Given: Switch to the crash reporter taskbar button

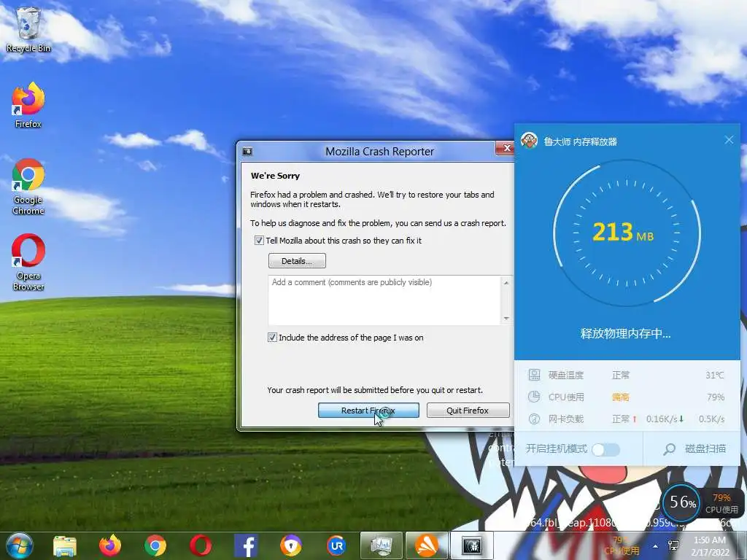Looking at the screenshot, I should (472, 545).
